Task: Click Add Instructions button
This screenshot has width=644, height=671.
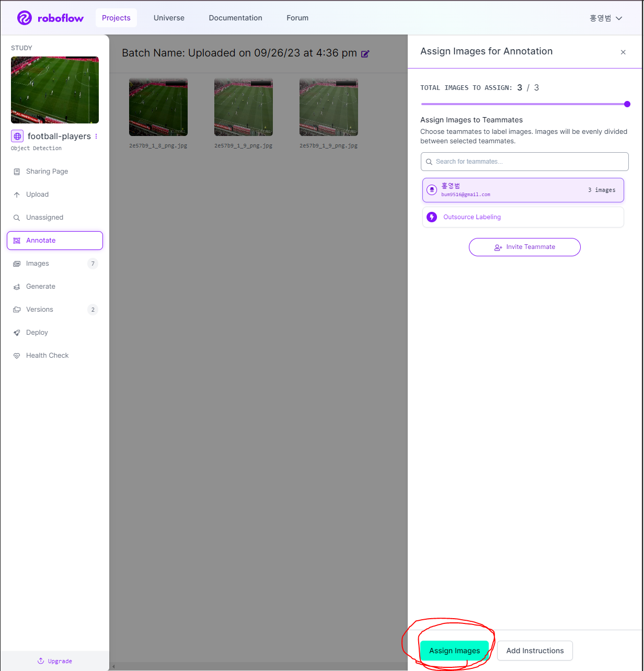Action: (535, 651)
